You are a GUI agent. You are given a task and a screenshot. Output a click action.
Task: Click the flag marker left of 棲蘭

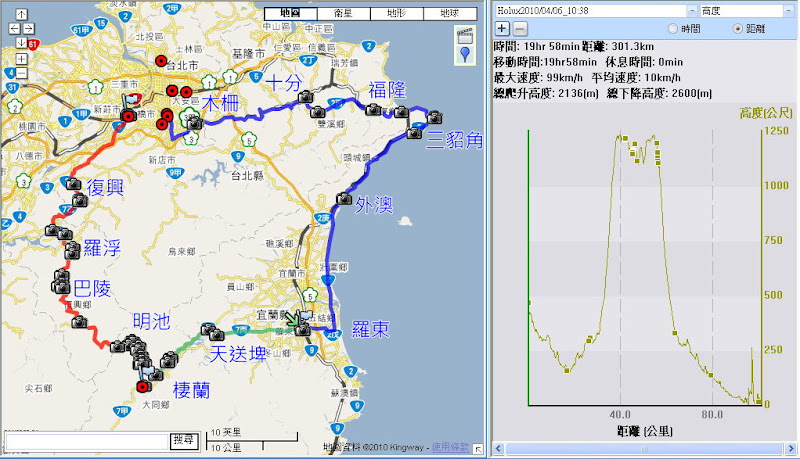pos(147,372)
